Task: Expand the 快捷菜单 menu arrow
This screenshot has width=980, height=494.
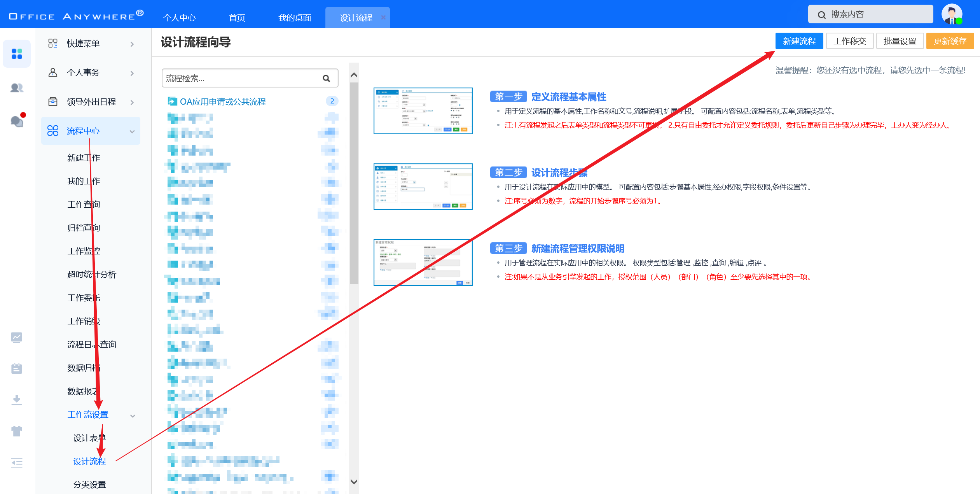Action: click(132, 44)
